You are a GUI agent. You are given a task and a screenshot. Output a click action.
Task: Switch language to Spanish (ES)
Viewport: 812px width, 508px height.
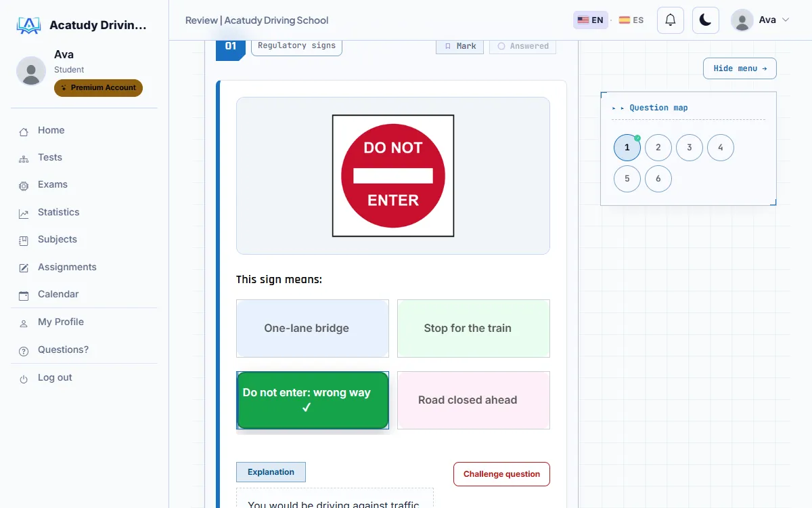pos(631,20)
